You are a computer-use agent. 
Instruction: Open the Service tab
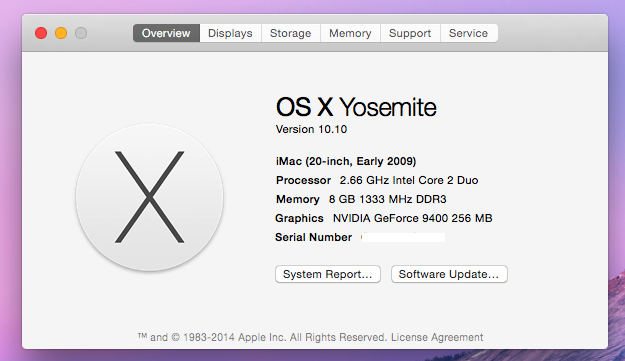(468, 33)
